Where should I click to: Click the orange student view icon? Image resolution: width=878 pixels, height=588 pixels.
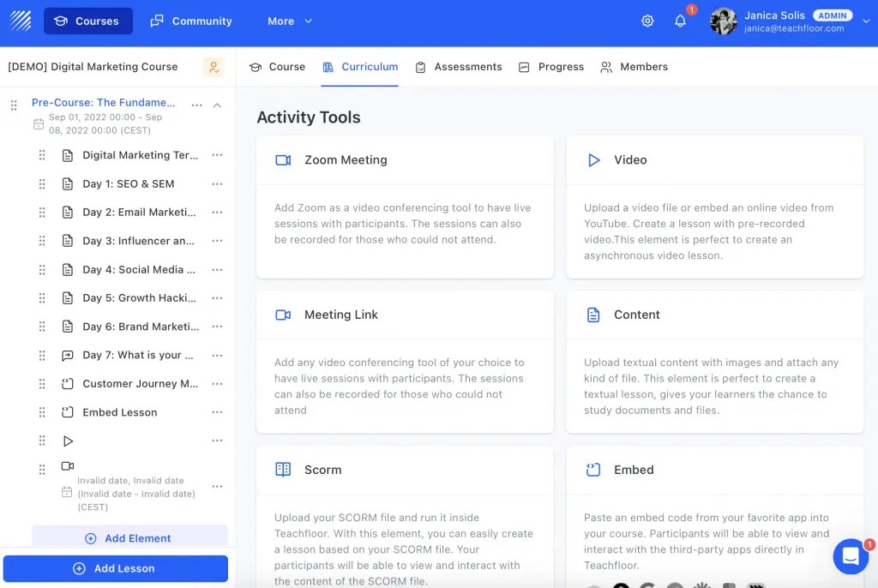(213, 67)
